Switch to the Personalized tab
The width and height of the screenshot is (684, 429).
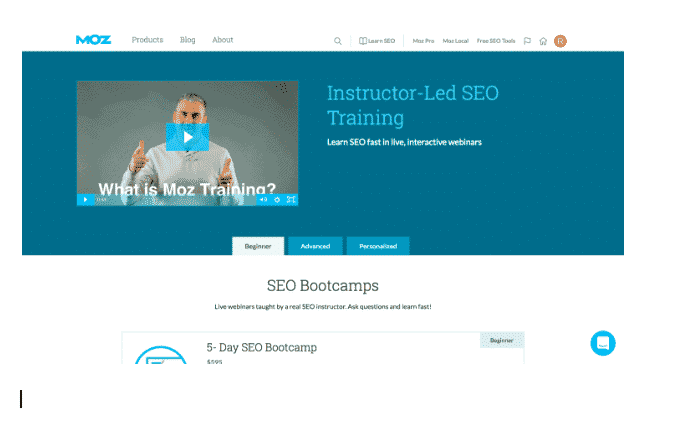coord(378,246)
